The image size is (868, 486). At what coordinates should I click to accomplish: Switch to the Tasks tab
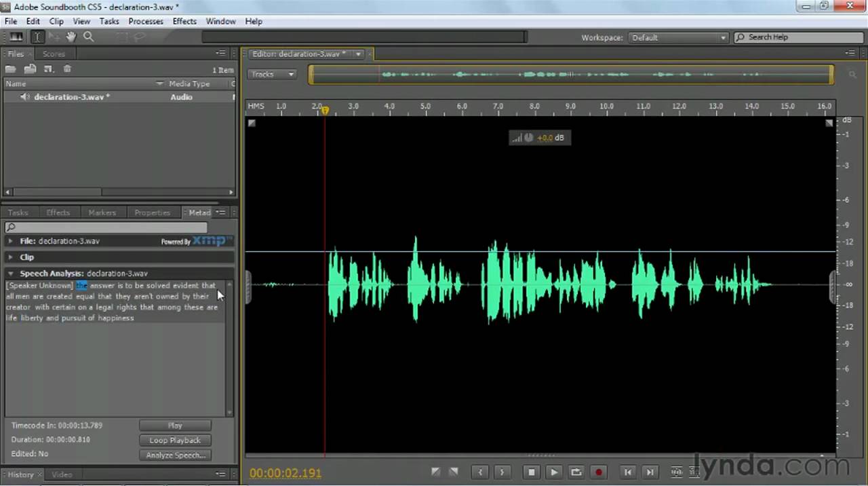click(x=18, y=212)
